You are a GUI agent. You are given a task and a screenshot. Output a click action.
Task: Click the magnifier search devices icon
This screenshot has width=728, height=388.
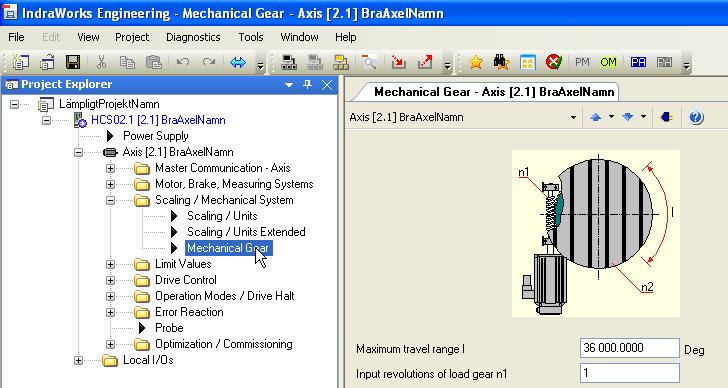pos(369,62)
